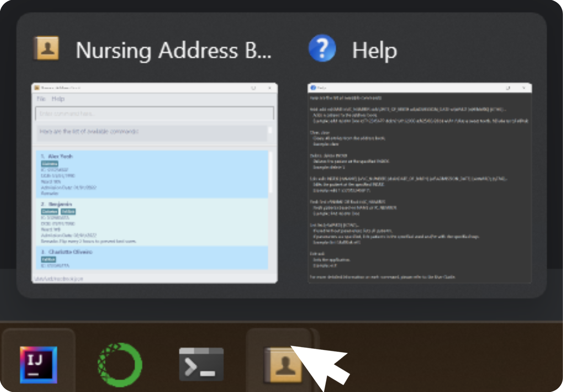563x392 pixels.
Task: Open the IntelliJ IDEA taskbar icon
Action: (39, 364)
